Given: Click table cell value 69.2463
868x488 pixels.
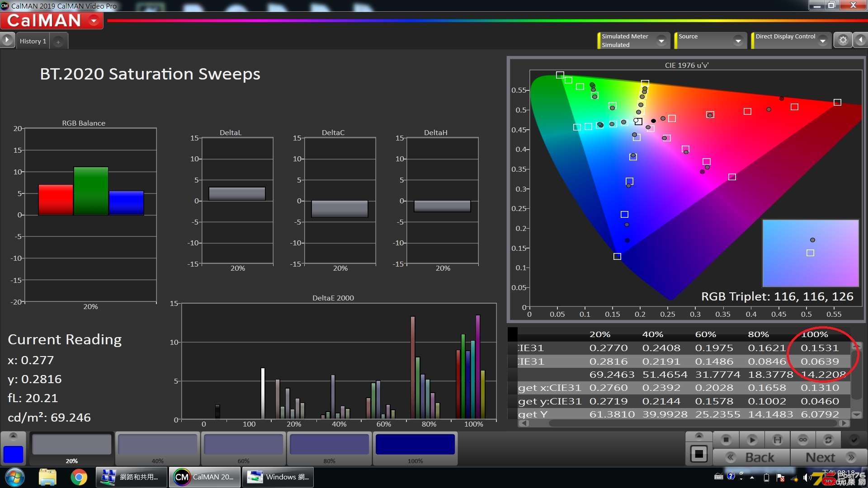Looking at the screenshot, I should click(612, 375).
